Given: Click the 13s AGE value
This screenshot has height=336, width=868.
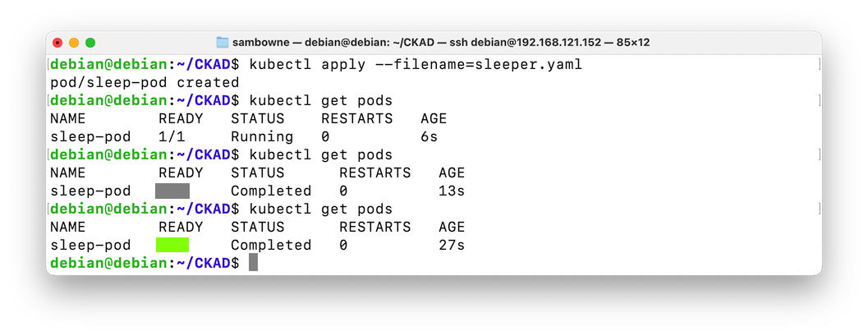Looking at the screenshot, I should (452, 191).
